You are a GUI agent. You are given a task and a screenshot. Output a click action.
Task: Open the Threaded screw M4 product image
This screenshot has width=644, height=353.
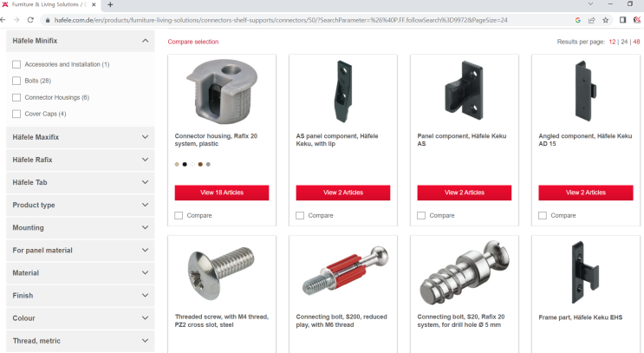[x=221, y=273]
